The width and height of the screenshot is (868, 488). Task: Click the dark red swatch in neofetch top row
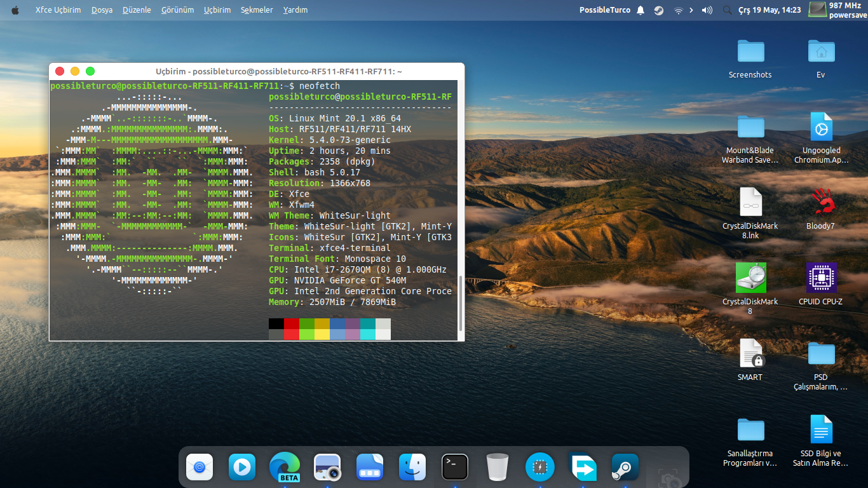[292, 323]
